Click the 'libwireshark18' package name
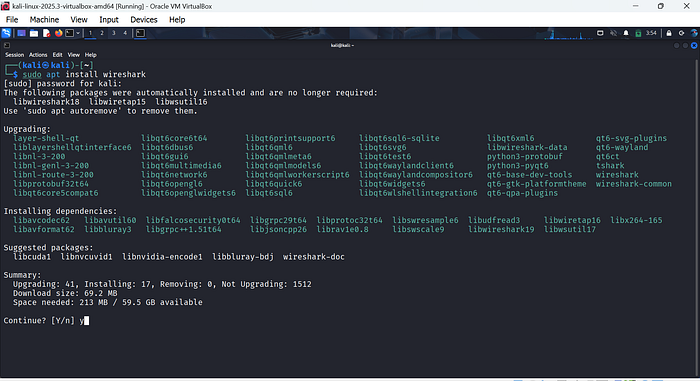700x381 pixels. click(x=46, y=102)
